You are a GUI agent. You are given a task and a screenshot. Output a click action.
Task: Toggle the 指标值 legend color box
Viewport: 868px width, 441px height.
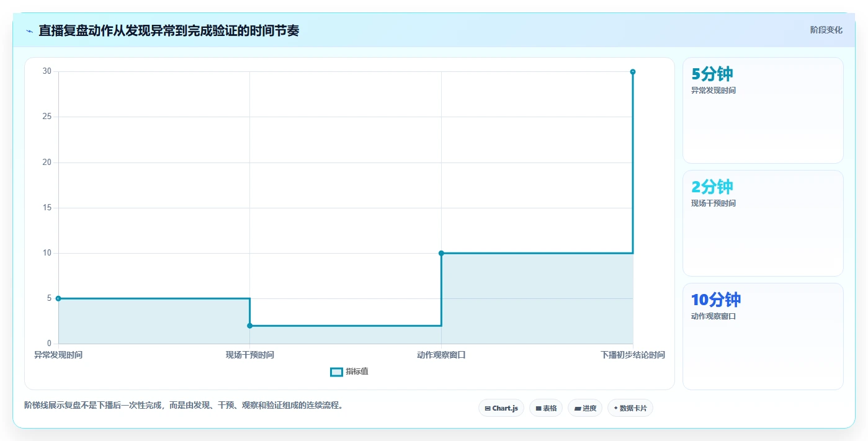(x=336, y=372)
